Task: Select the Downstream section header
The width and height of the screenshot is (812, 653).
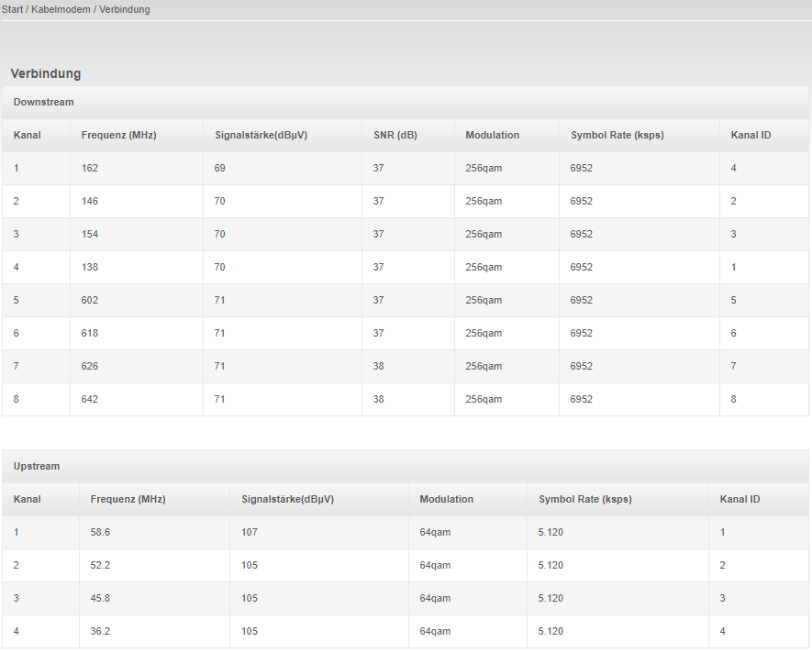Action: pyautogui.click(x=43, y=102)
